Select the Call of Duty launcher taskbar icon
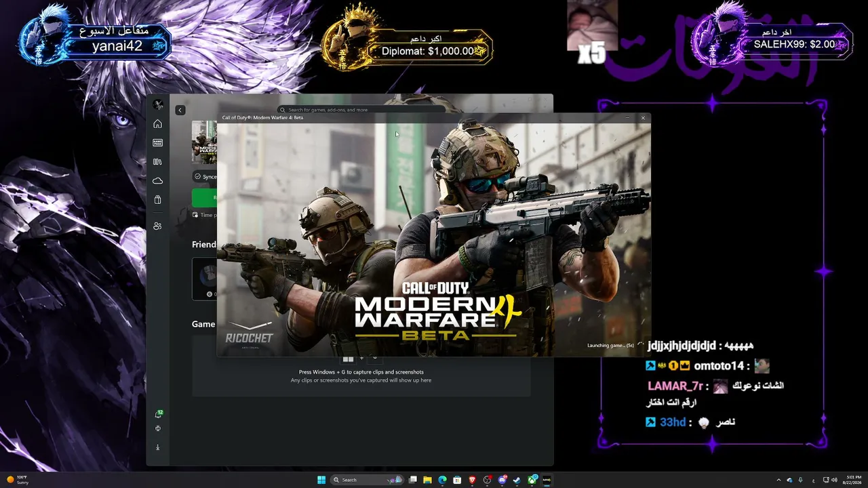This screenshot has width=868, height=488. 547,480
